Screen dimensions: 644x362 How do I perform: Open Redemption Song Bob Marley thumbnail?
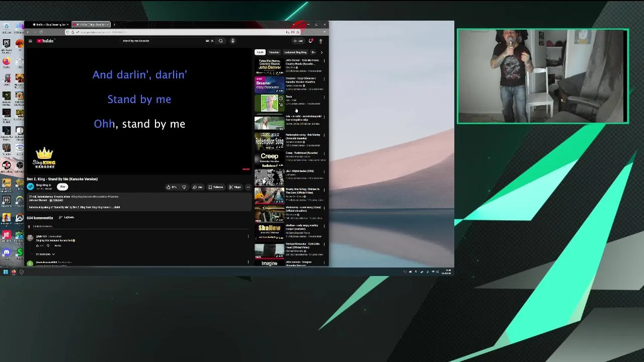point(269,141)
